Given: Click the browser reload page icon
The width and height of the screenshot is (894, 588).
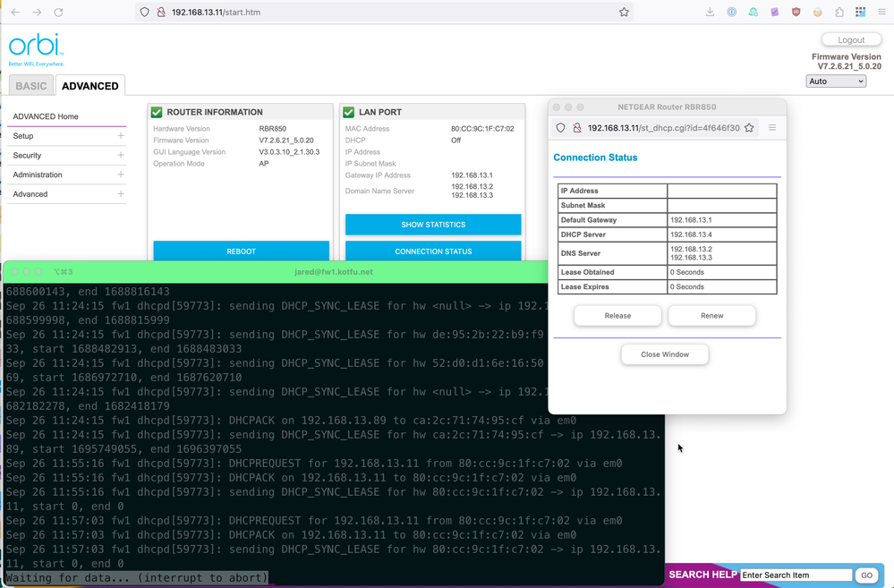Looking at the screenshot, I should pos(59,13).
